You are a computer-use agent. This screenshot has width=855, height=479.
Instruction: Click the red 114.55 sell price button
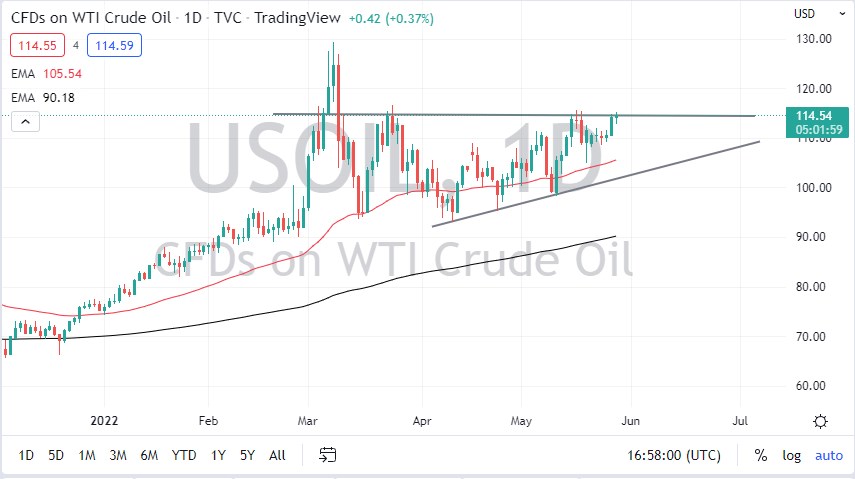(x=37, y=45)
